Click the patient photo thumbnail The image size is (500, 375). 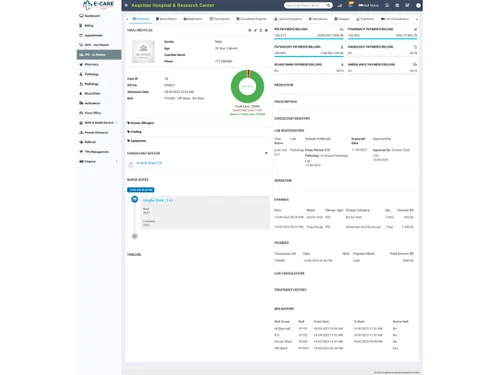[x=143, y=51]
